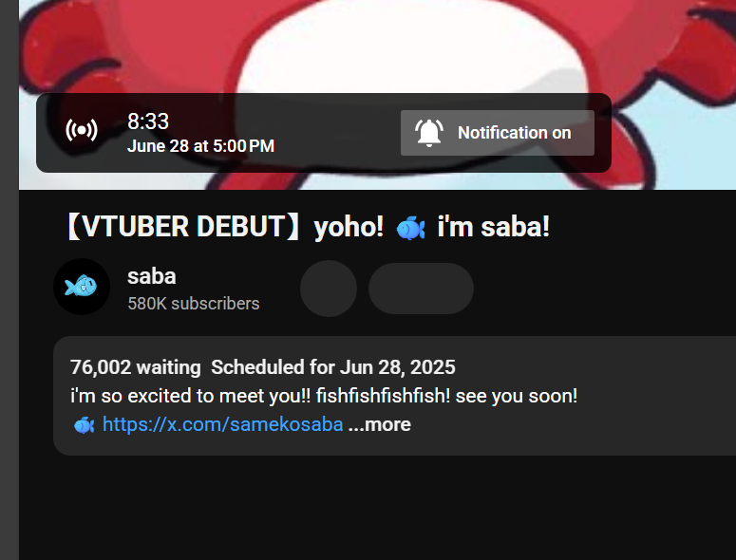Image resolution: width=736 pixels, height=560 pixels.
Task: Click the gray vertical strip at left edge
Action: [9, 285]
